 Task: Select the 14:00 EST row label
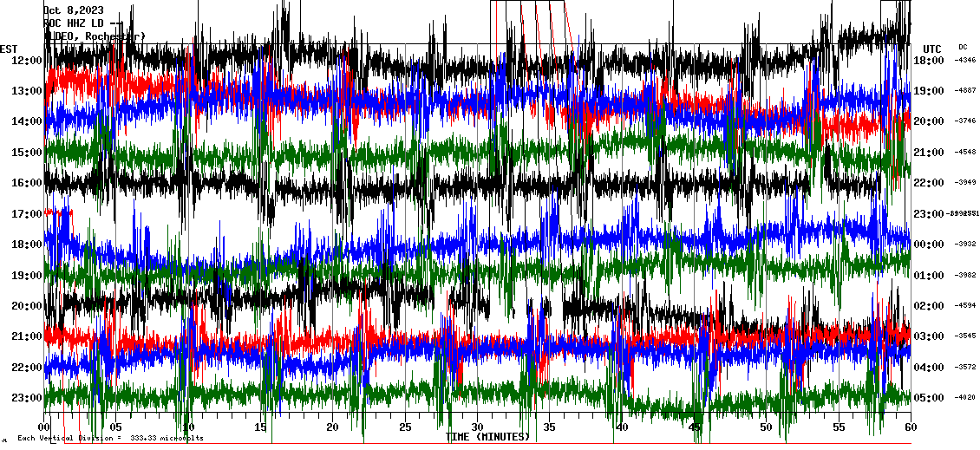(27, 121)
